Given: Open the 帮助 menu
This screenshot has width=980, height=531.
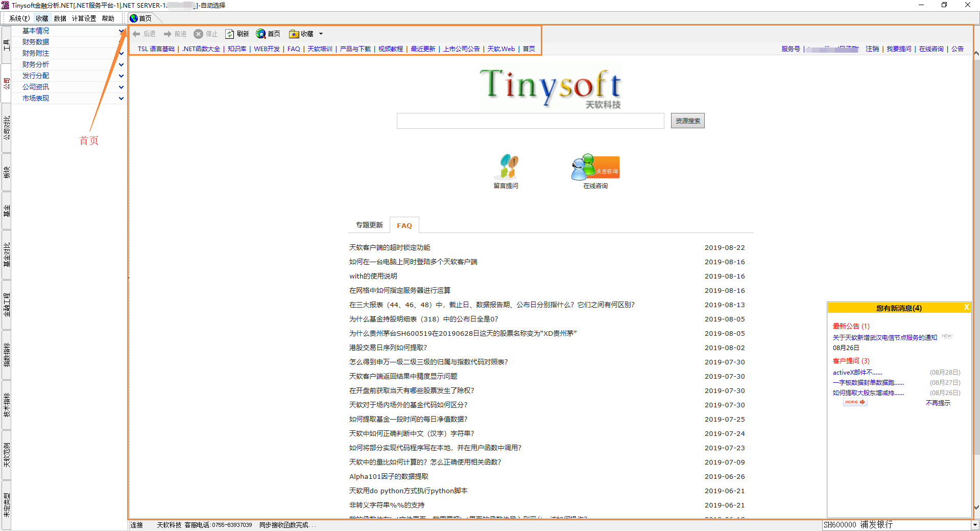Looking at the screenshot, I should pos(108,18).
